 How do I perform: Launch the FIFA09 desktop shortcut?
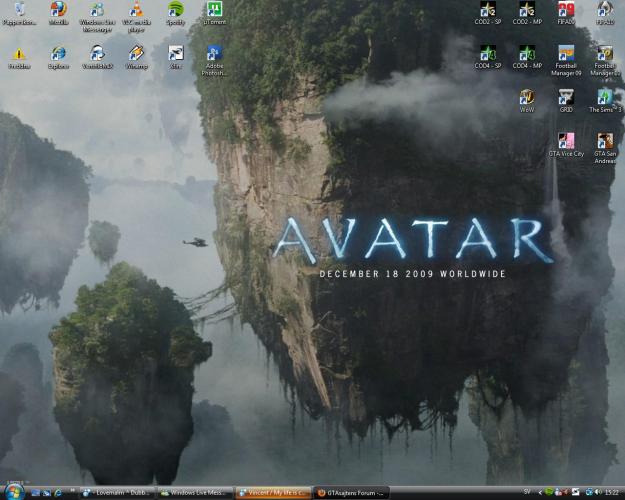[566, 13]
